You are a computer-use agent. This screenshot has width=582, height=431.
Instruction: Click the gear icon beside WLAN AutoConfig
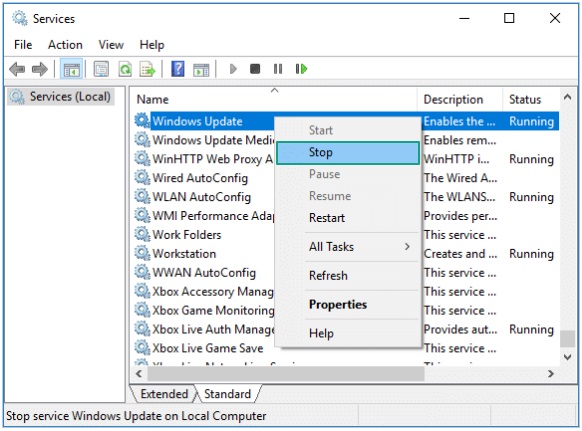click(x=142, y=196)
